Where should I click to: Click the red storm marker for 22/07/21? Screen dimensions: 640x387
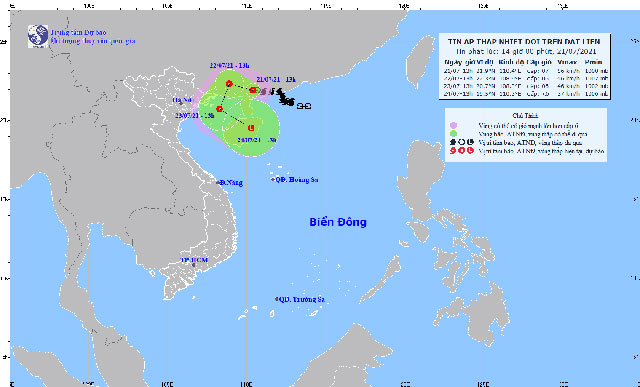coord(229,84)
